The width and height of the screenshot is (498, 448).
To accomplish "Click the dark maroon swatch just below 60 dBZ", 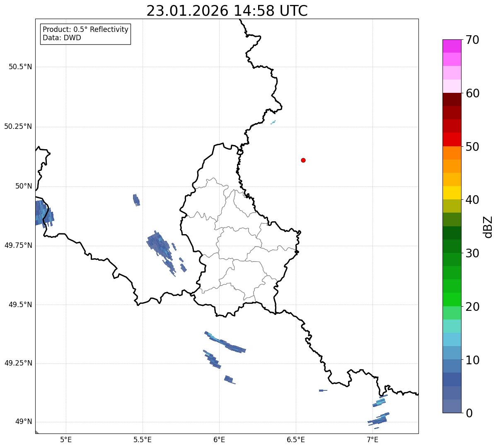I will (x=452, y=99).
